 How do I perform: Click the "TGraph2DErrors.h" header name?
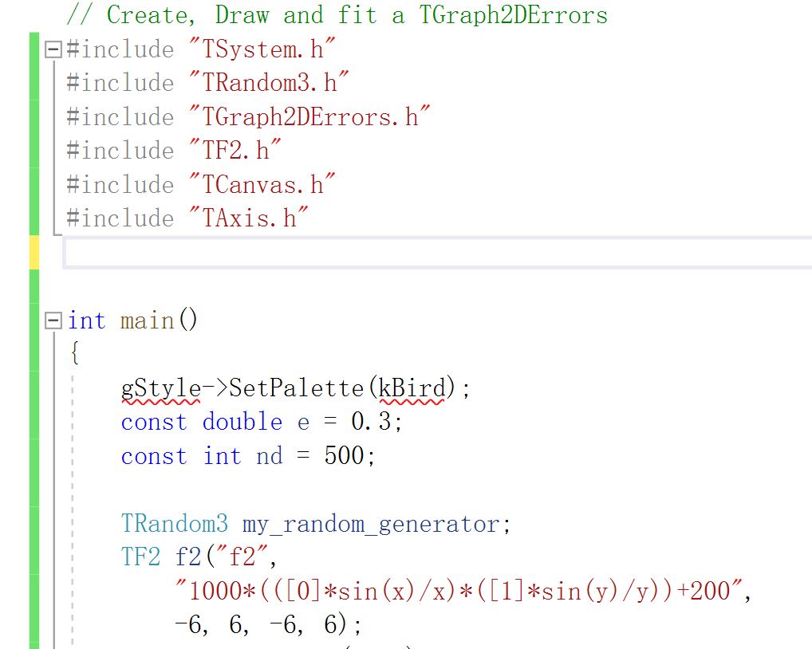pyautogui.click(x=309, y=117)
